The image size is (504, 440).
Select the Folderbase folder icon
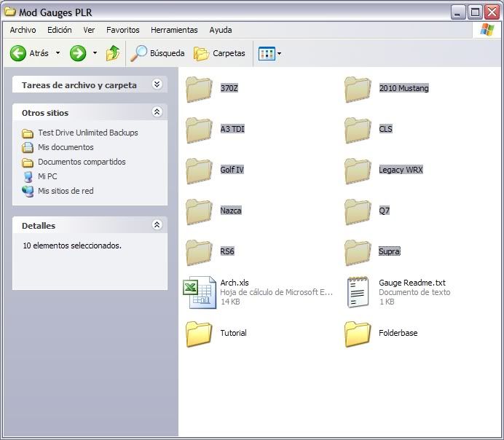click(358, 334)
